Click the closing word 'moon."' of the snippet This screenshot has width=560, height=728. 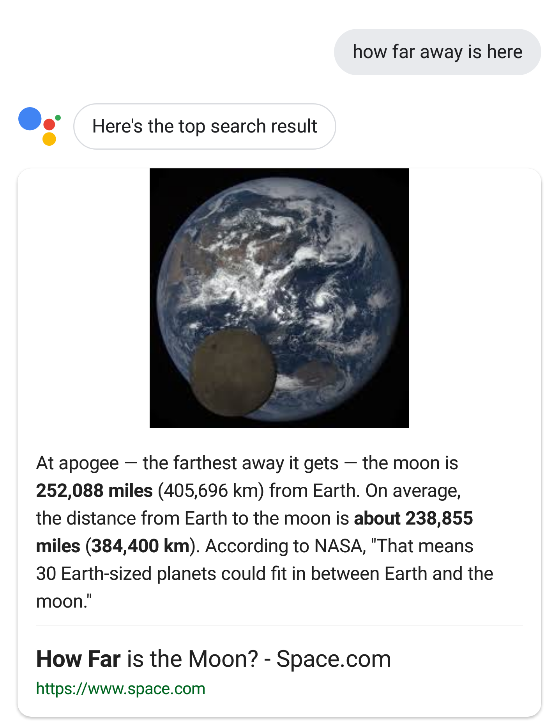pos(64,601)
